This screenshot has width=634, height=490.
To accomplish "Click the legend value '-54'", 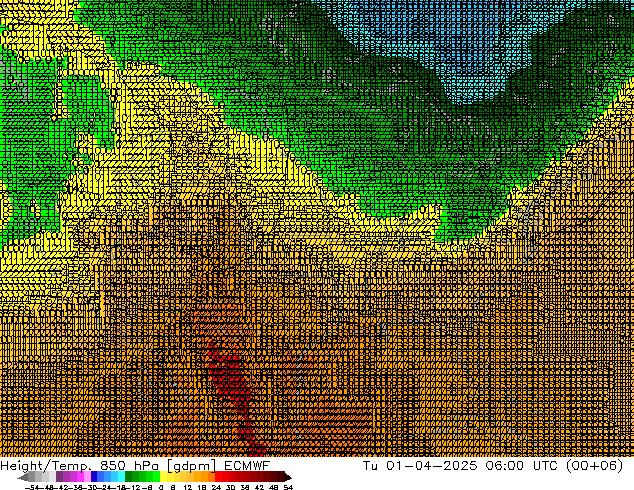I will (x=32, y=487).
